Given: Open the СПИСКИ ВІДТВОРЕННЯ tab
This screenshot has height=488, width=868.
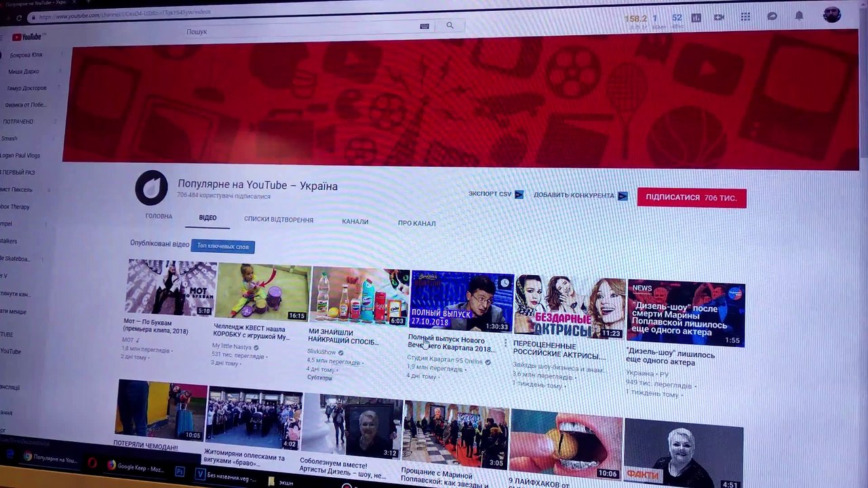Looking at the screenshot, I should pyautogui.click(x=279, y=220).
